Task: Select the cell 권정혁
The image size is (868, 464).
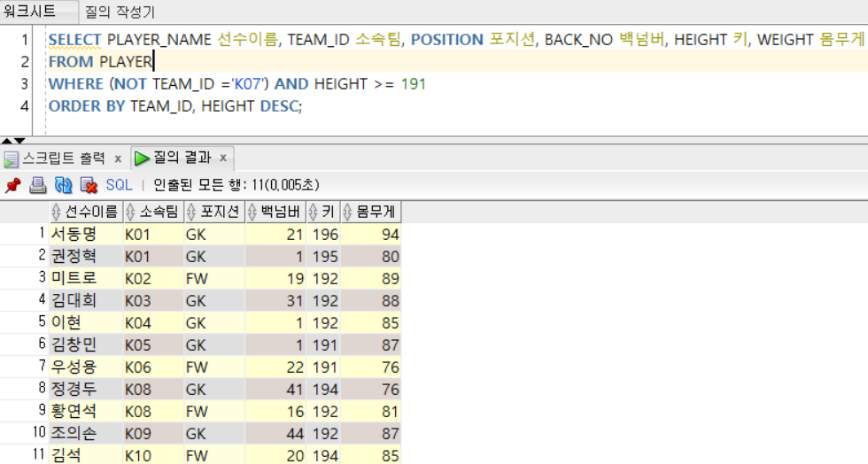Action: [x=86, y=257]
